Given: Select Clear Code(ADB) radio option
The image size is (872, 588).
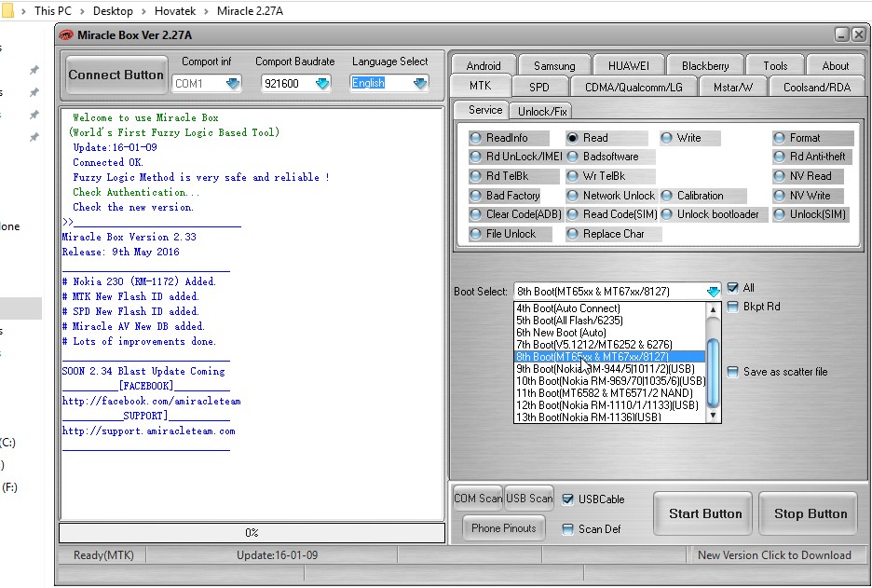Looking at the screenshot, I should pos(515,214).
